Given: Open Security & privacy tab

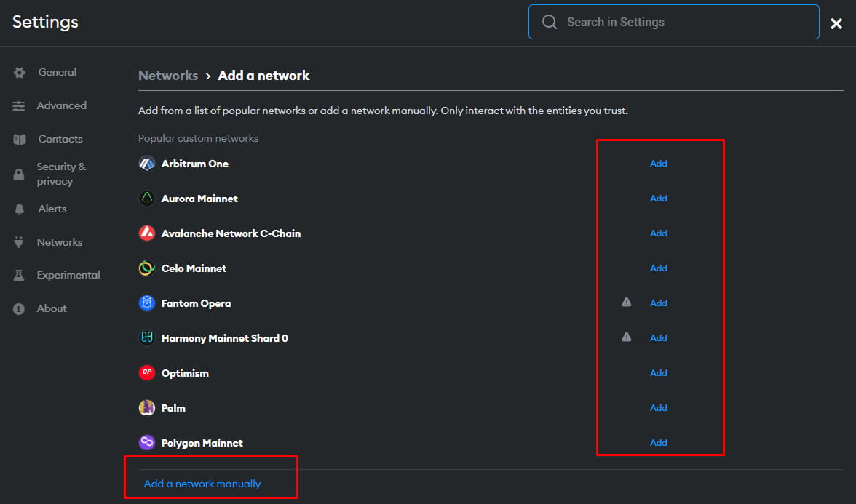Looking at the screenshot, I should point(61,174).
